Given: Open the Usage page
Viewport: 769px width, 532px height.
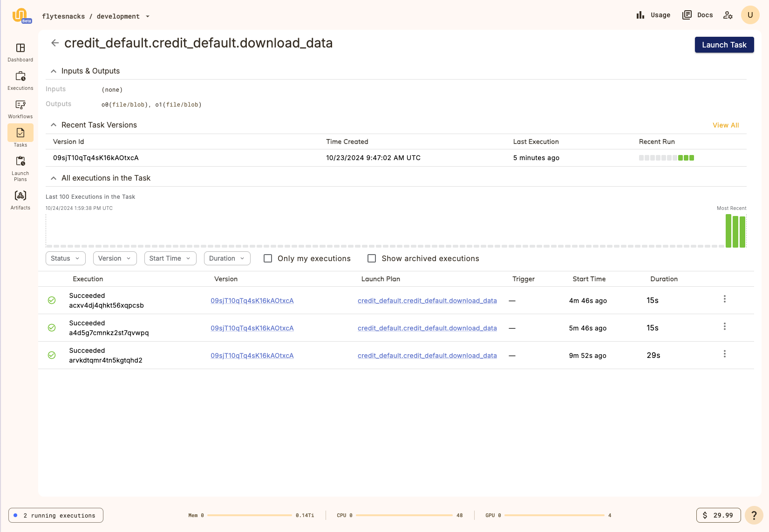Looking at the screenshot, I should click(653, 15).
